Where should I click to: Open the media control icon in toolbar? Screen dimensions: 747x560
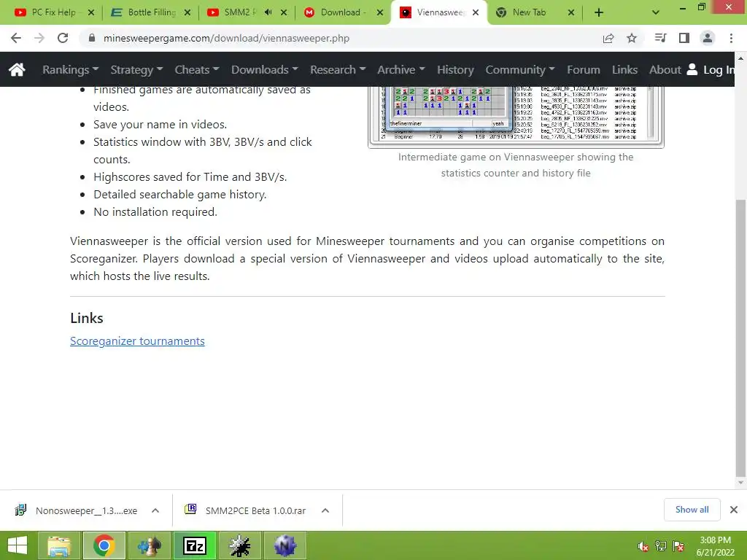click(660, 38)
